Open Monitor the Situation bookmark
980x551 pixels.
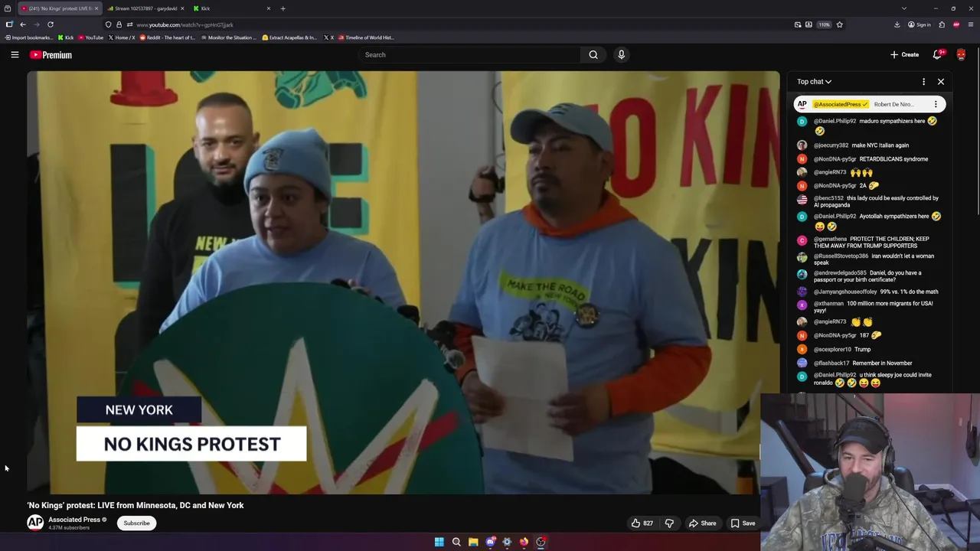[228, 37]
